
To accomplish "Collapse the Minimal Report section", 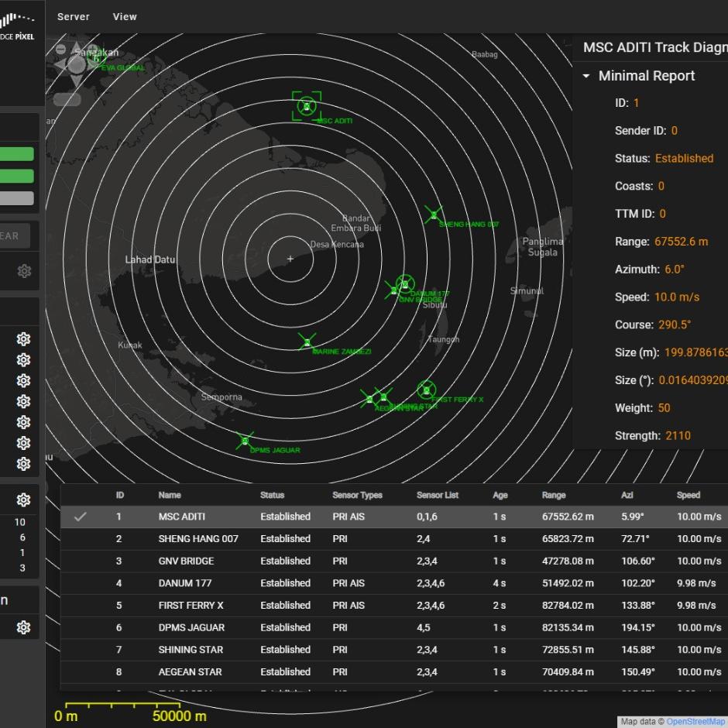I will tap(586, 76).
